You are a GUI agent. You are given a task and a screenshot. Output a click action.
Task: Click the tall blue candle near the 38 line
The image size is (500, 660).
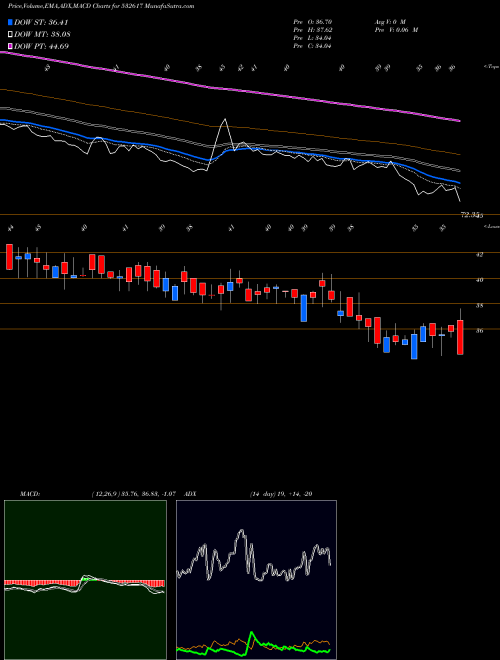(303, 308)
